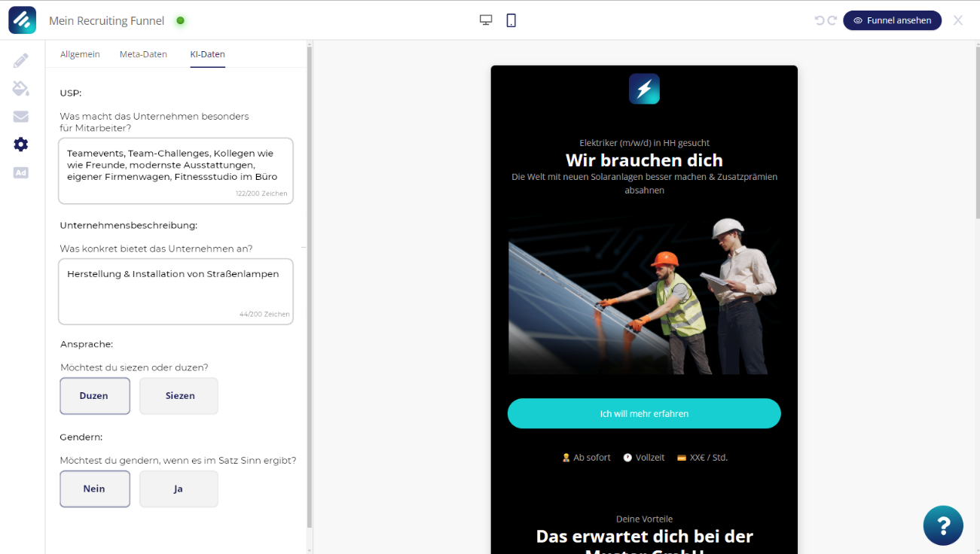The width and height of the screenshot is (980, 554).
Task: Open the envelope email settings icon
Action: pyautogui.click(x=20, y=116)
